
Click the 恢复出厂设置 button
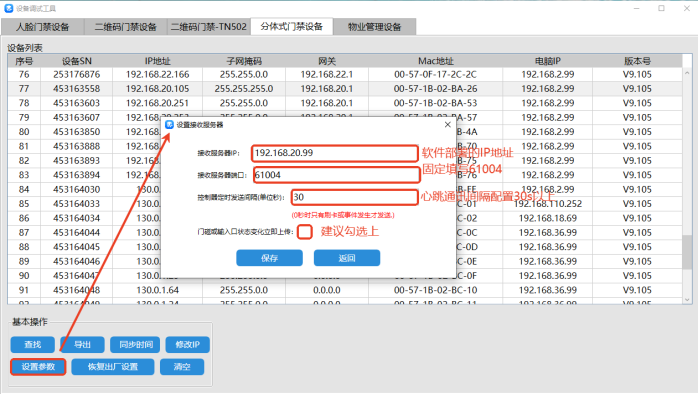[113, 367]
